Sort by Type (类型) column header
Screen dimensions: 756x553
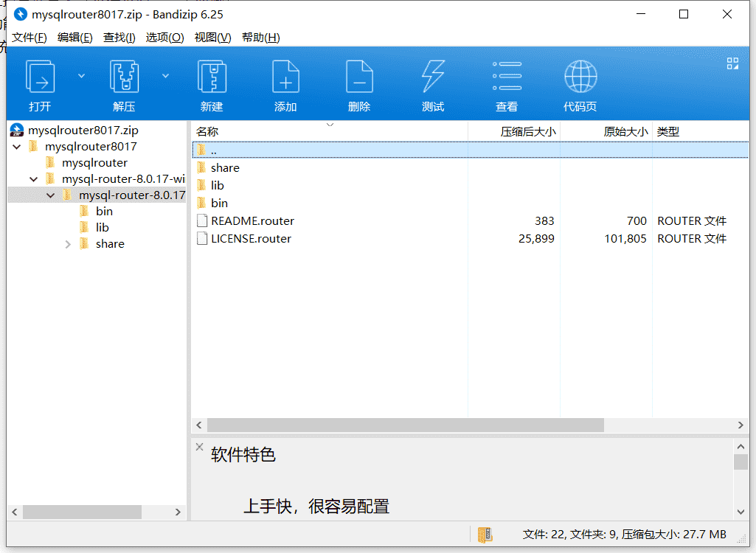700,132
